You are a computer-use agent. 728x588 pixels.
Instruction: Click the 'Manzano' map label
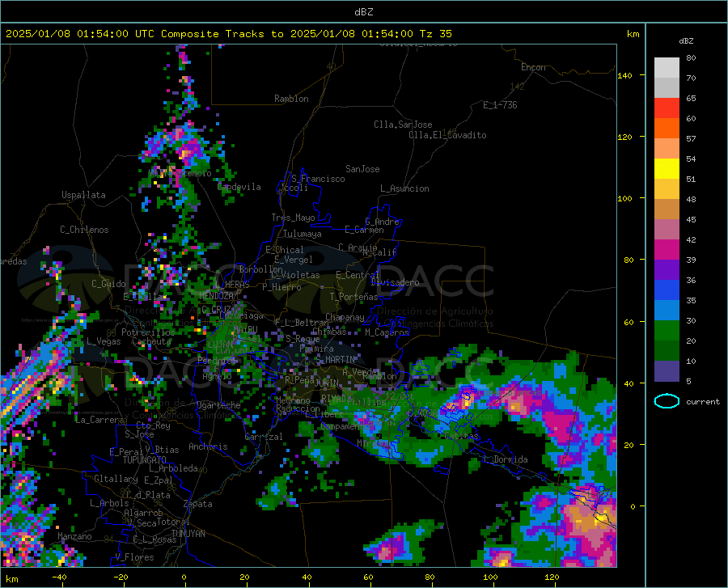[x=74, y=536]
